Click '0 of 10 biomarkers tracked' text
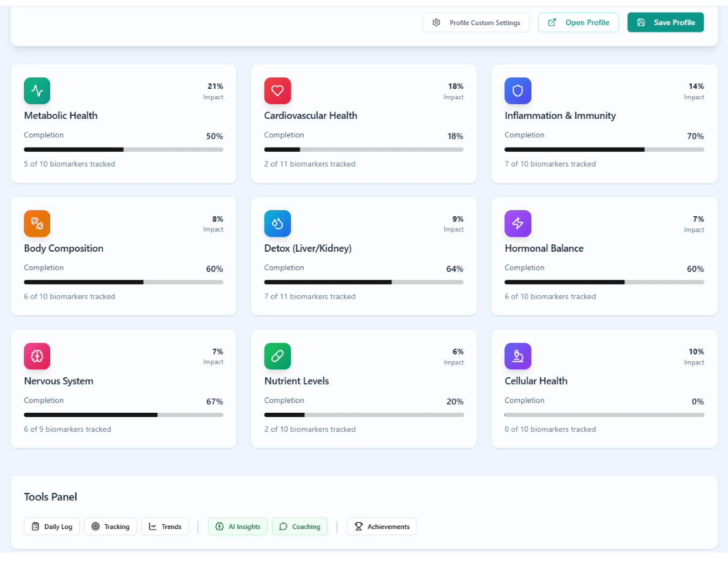 coord(550,429)
